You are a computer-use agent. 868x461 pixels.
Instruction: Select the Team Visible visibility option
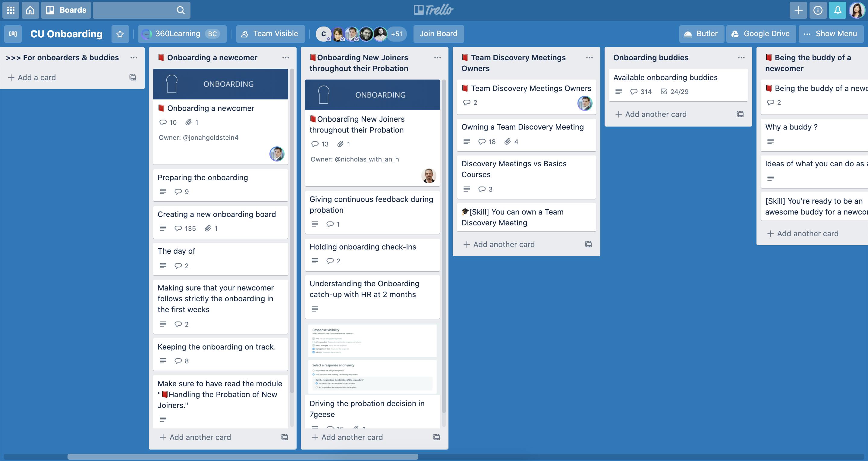click(x=270, y=33)
